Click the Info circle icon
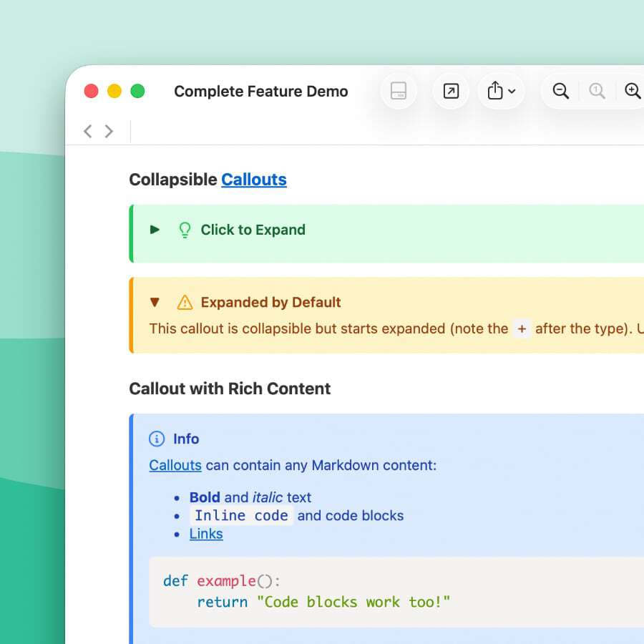 (157, 439)
